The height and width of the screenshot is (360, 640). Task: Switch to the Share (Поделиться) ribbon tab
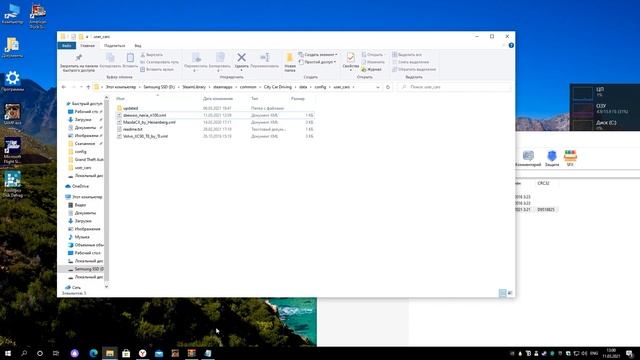coord(114,46)
